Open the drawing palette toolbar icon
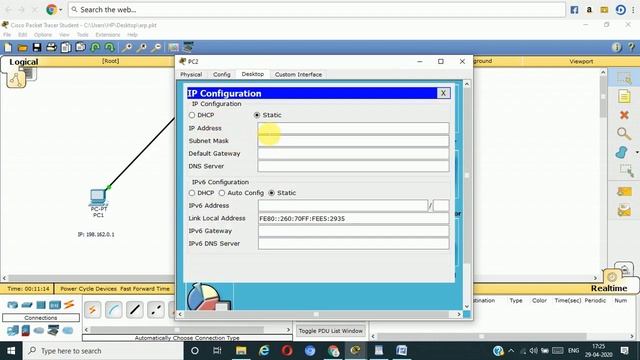This screenshot has height=360, width=640. (x=173, y=48)
